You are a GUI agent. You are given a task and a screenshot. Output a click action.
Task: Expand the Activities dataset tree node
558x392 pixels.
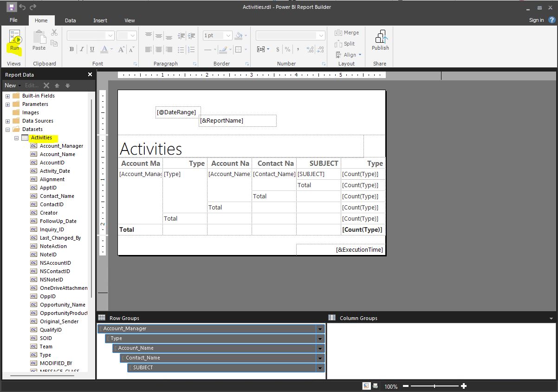tap(17, 137)
